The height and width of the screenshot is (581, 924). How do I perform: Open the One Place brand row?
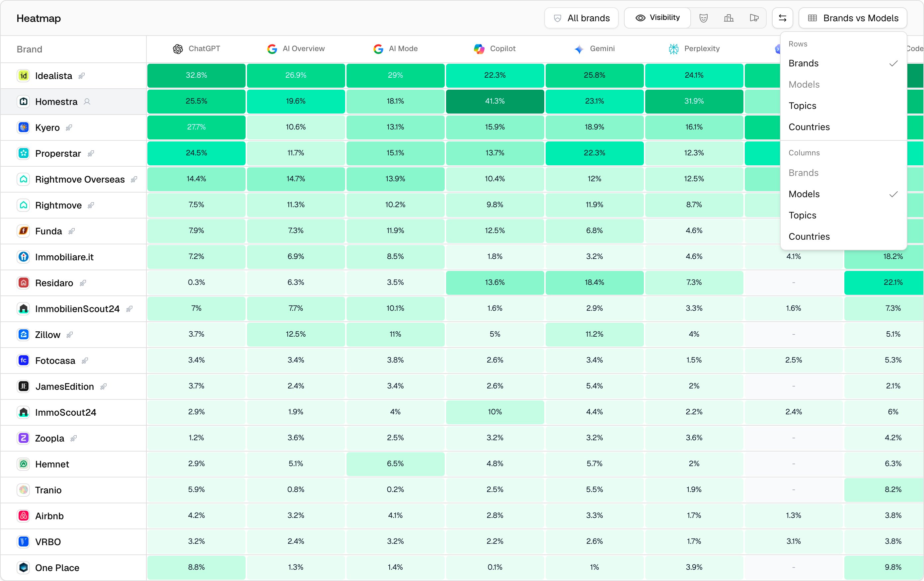(x=73, y=568)
